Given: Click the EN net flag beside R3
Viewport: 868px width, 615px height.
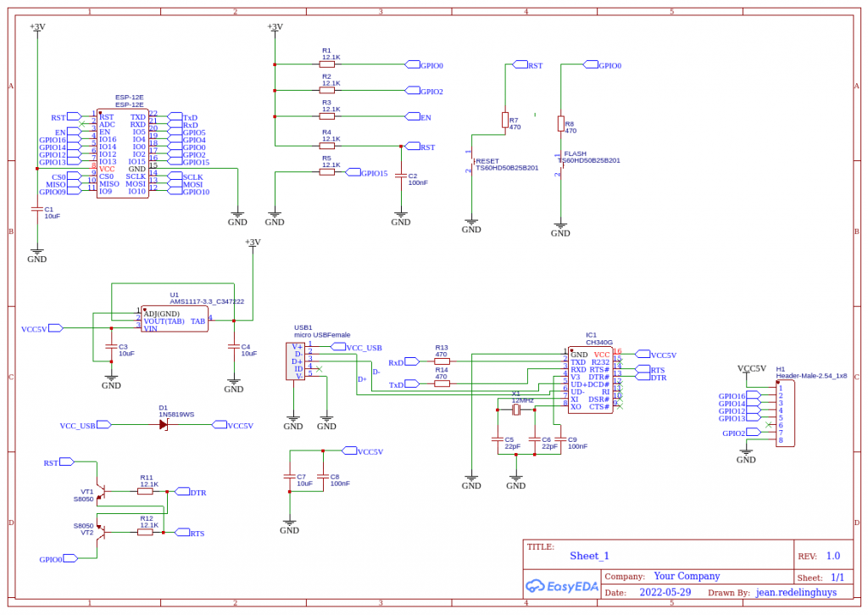Looking at the screenshot, I should tap(418, 117).
